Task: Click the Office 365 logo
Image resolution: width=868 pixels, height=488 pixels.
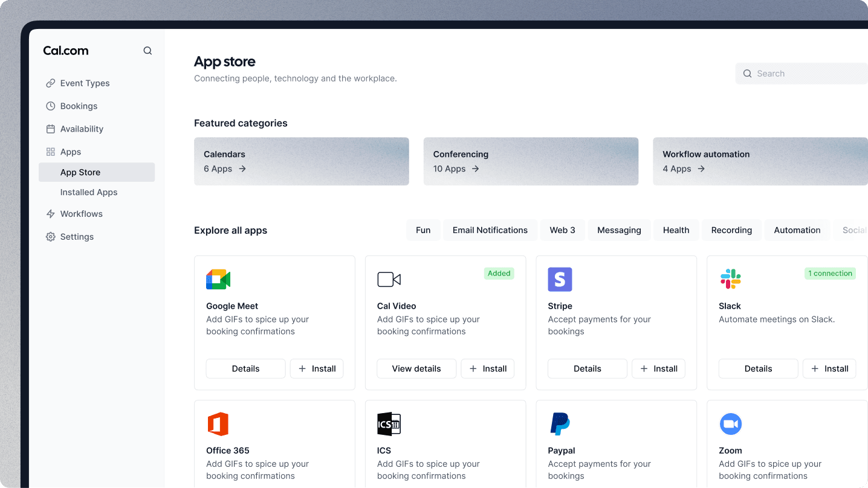Action: click(x=218, y=424)
